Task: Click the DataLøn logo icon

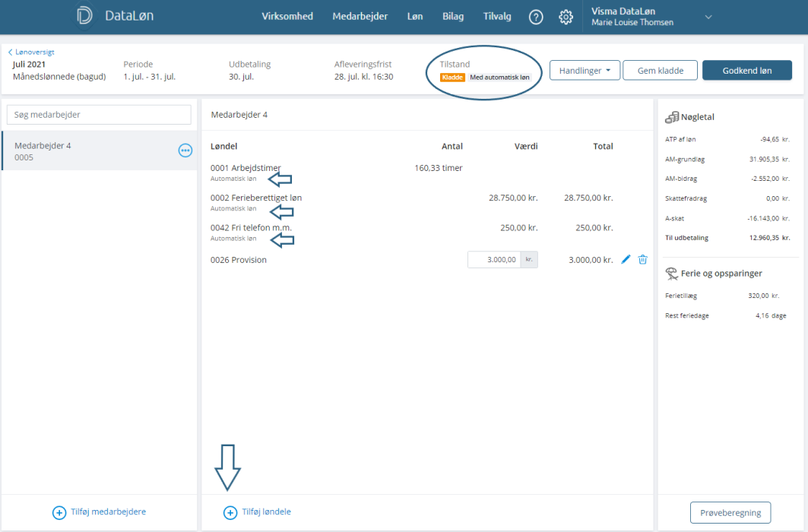Action: 84,15
